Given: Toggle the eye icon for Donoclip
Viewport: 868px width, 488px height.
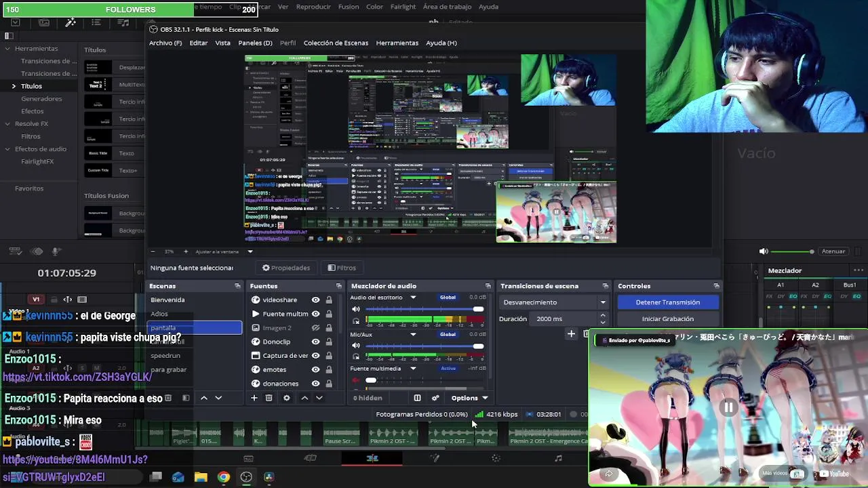Looking at the screenshot, I should click(315, 342).
